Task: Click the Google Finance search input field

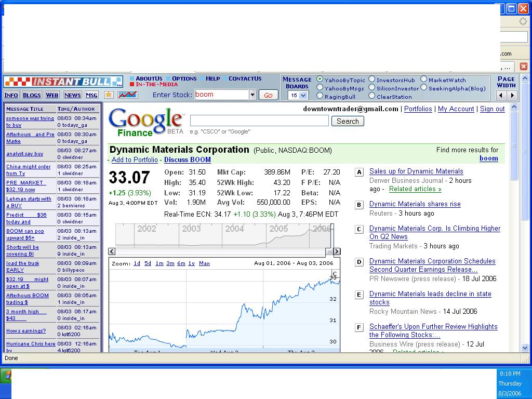Action: point(259,121)
